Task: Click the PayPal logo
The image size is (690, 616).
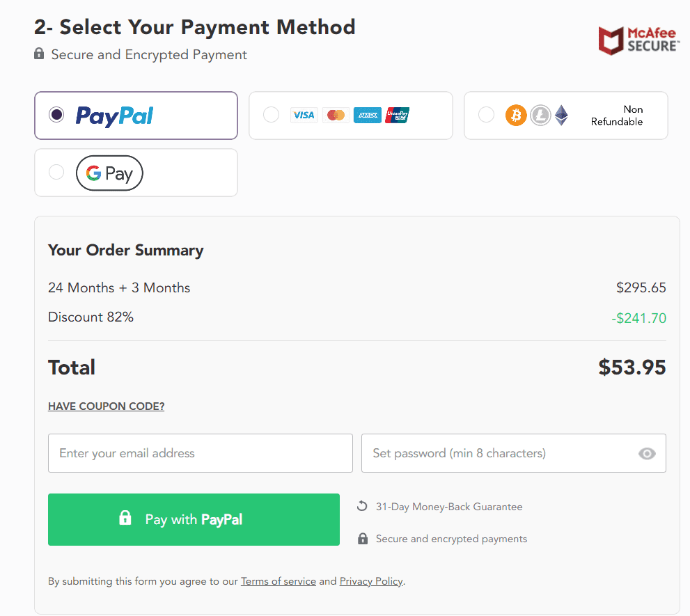Action: (x=114, y=116)
